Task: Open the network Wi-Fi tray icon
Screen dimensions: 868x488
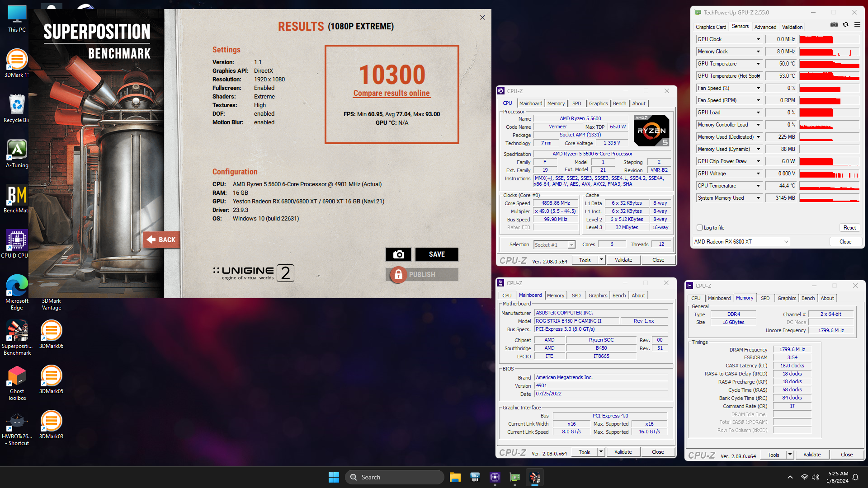Action: click(804, 477)
